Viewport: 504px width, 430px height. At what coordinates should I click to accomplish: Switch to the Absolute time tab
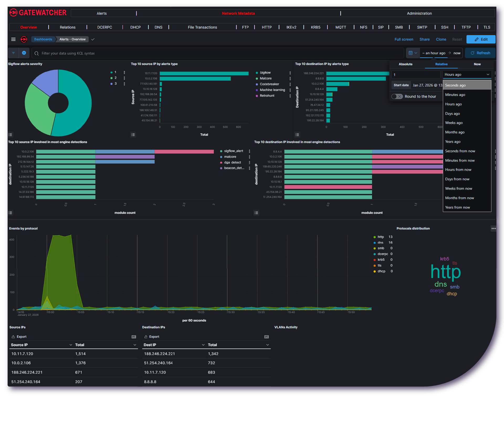[405, 64]
